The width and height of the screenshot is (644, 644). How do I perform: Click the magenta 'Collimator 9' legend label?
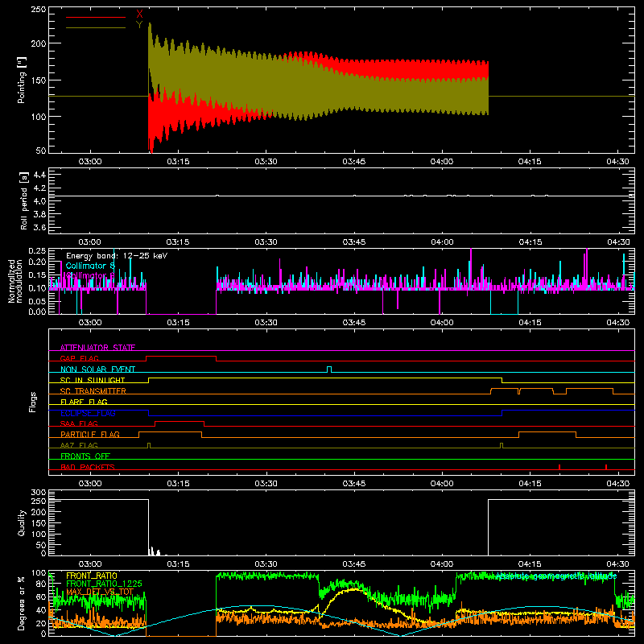(90, 275)
